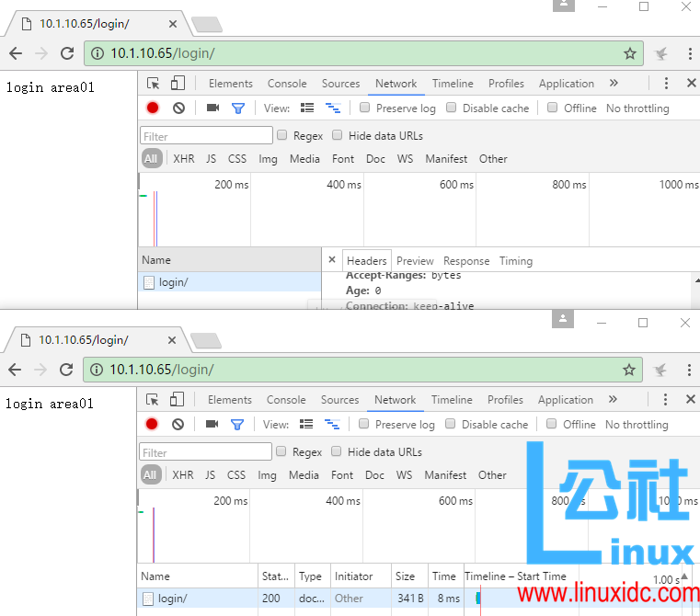Screen dimensions: 700x616
Task: Click capture screenshots camera in top DevTools
Action: click(x=213, y=108)
